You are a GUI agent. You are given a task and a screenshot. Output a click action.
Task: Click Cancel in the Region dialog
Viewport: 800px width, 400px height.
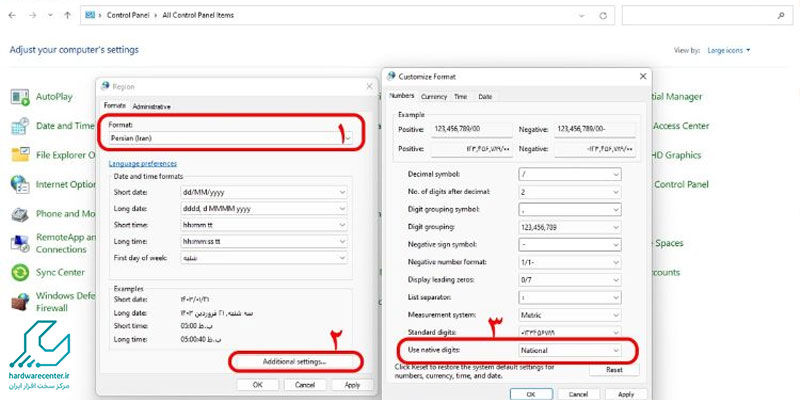coord(305,385)
